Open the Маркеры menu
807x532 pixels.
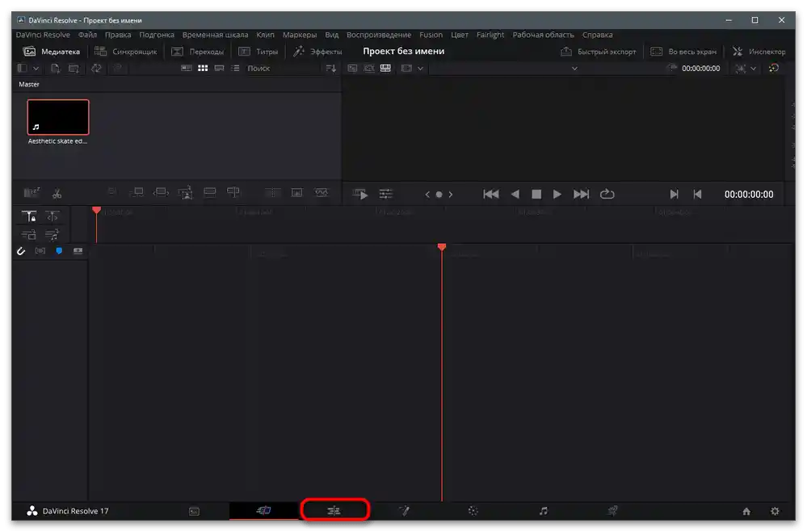(x=300, y=35)
